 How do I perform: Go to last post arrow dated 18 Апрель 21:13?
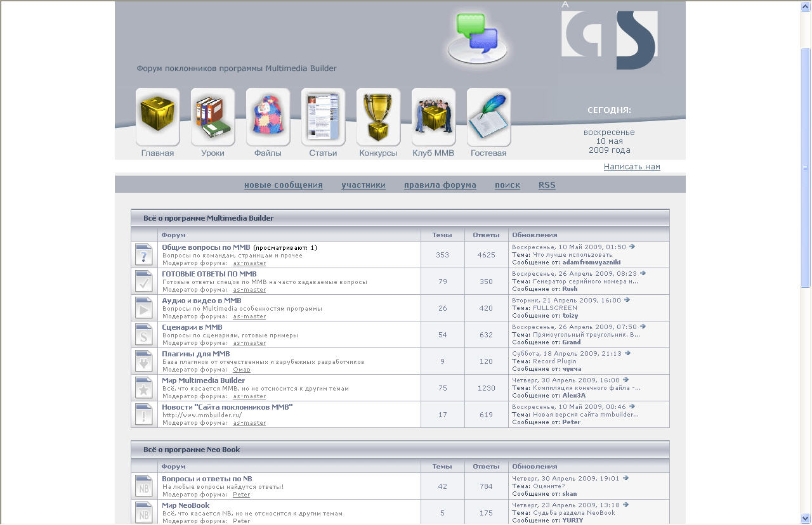coord(627,353)
